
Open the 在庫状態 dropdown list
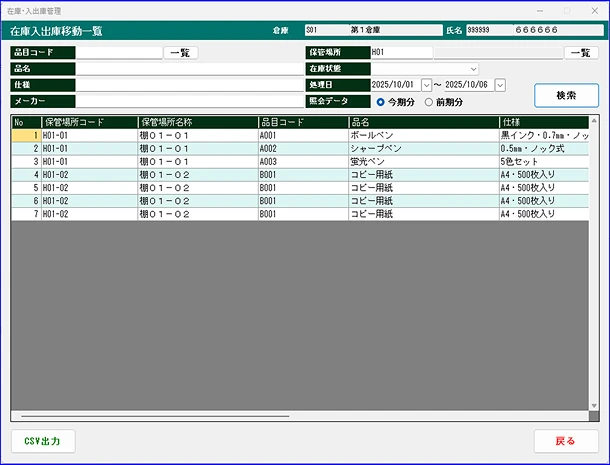472,69
